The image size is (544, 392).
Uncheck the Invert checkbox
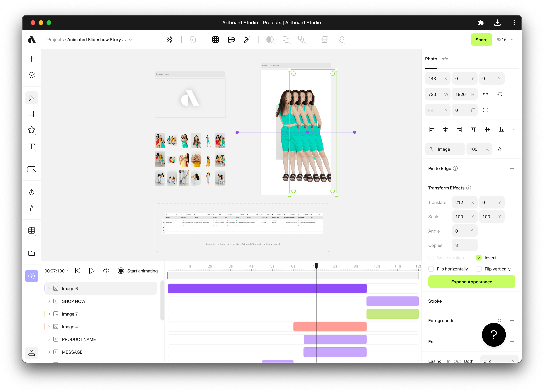click(x=479, y=258)
